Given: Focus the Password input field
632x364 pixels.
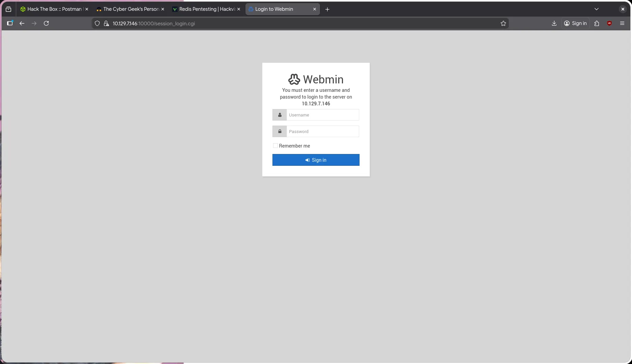Looking at the screenshot, I should (322, 131).
